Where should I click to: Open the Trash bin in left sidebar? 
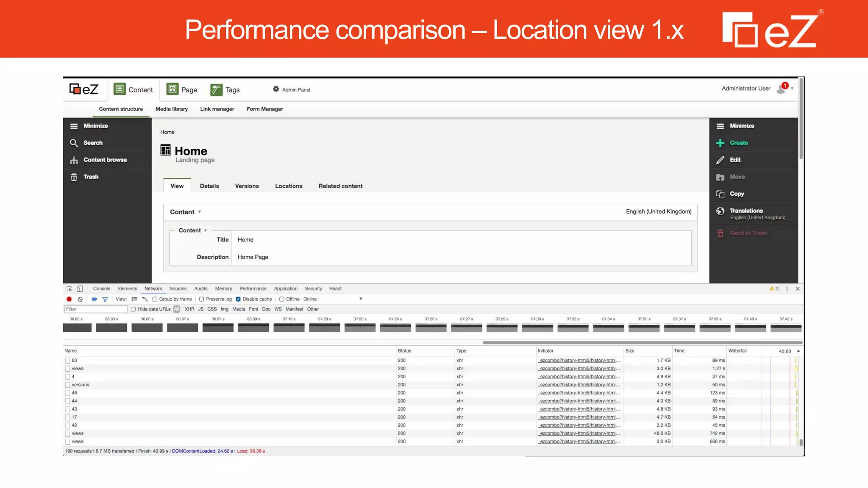pos(74,177)
